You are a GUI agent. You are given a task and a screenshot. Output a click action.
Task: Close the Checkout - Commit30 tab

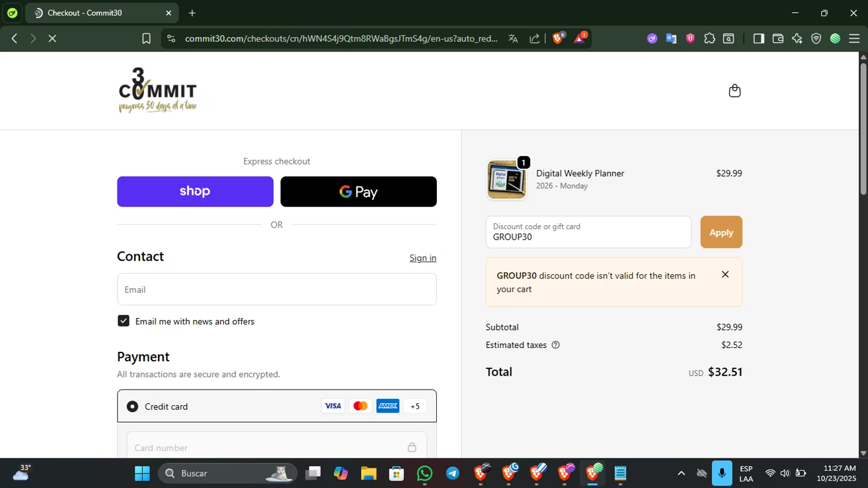(168, 13)
